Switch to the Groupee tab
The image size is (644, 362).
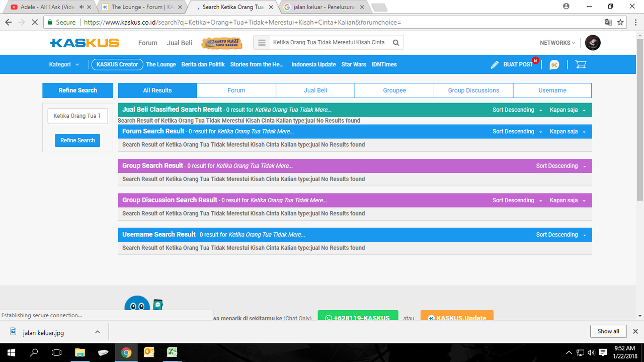tap(394, 90)
